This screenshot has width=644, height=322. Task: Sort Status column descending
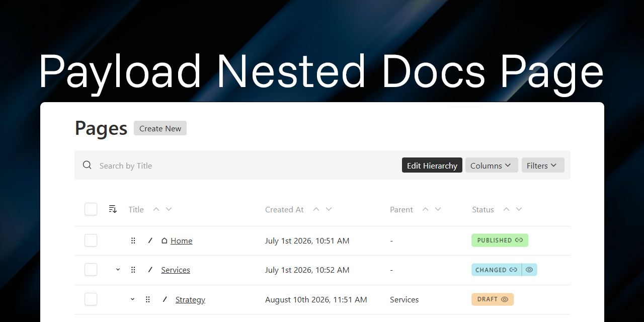point(519,209)
